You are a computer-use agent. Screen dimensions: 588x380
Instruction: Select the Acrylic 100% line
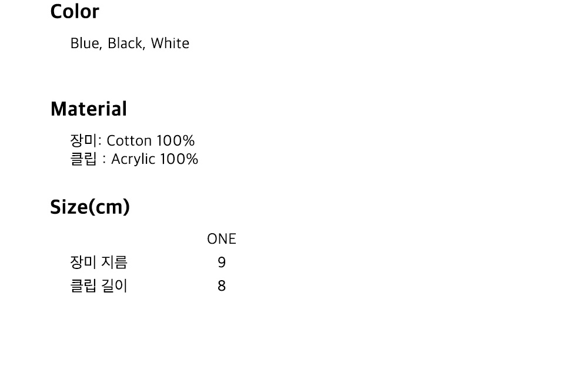(x=134, y=159)
